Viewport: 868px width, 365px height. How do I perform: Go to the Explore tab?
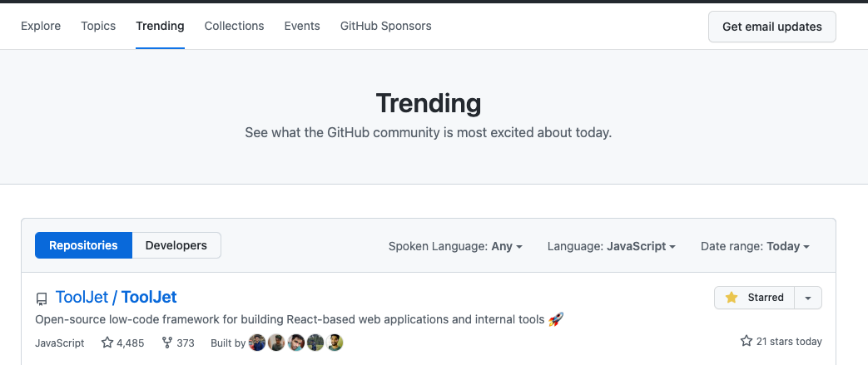(41, 26)
